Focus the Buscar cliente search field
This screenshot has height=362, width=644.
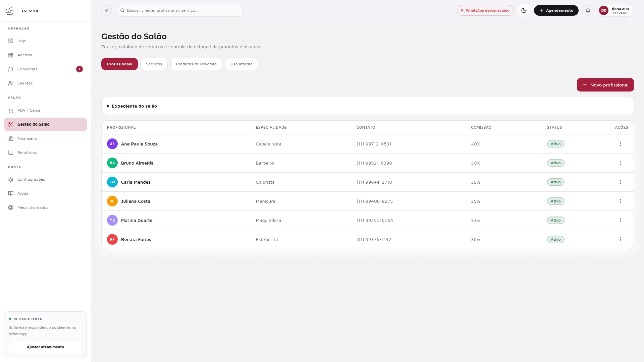point(180,10)
